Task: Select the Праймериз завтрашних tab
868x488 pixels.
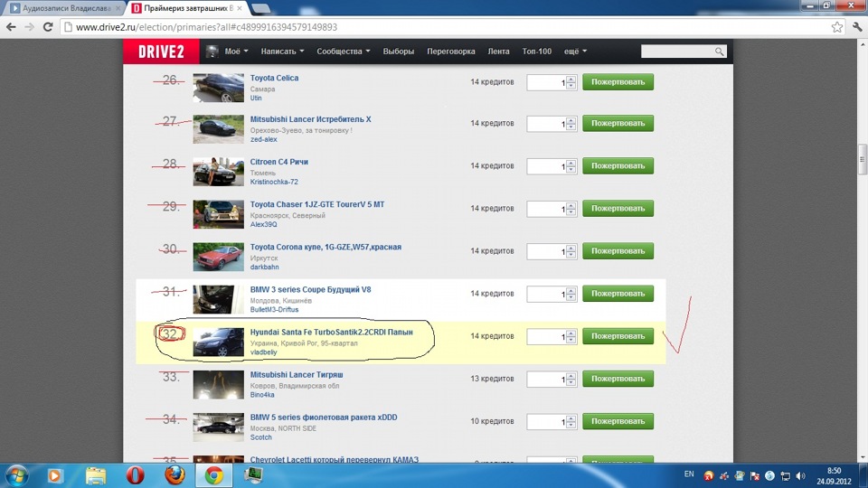Action: [188, 8]
